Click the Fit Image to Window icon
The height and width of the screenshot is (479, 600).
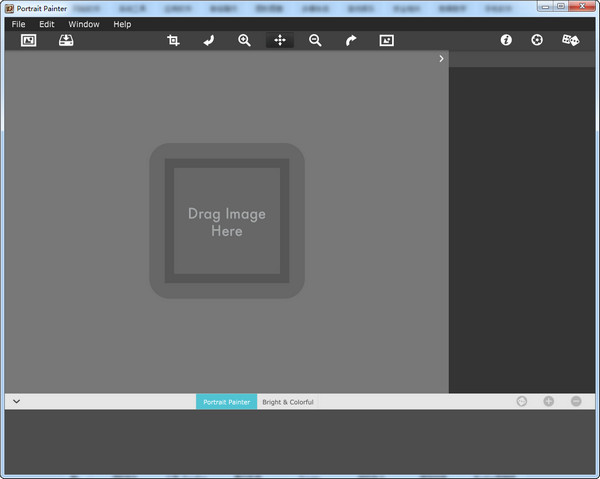click(386, 40)
